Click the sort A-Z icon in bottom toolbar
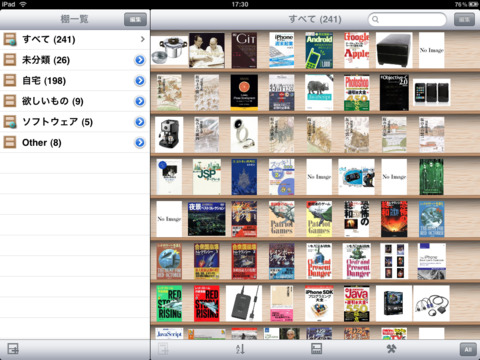 [240, 349]
